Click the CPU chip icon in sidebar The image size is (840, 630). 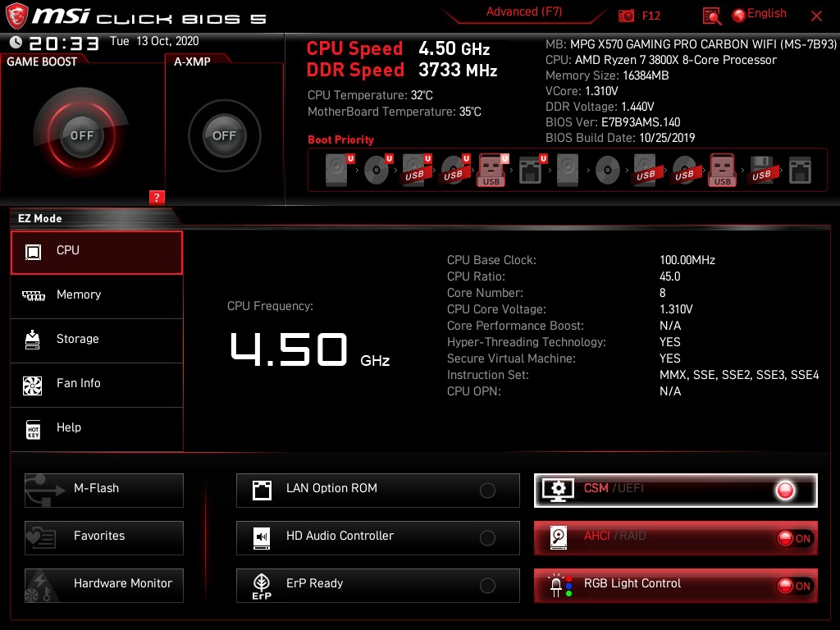(x=33, y=252)
